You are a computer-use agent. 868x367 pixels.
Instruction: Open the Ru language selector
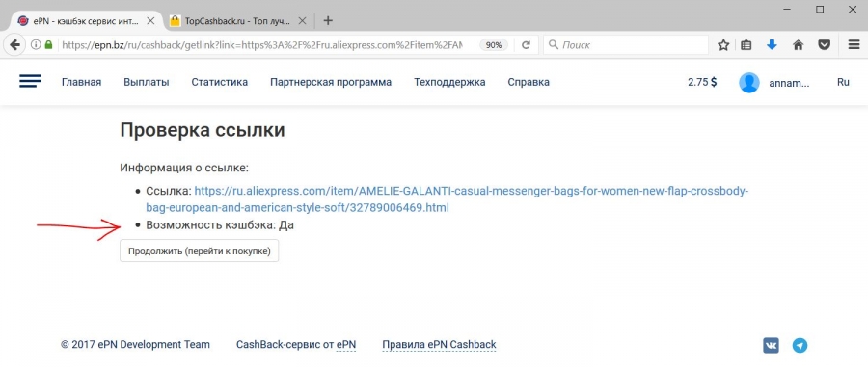tap(843, 82)
